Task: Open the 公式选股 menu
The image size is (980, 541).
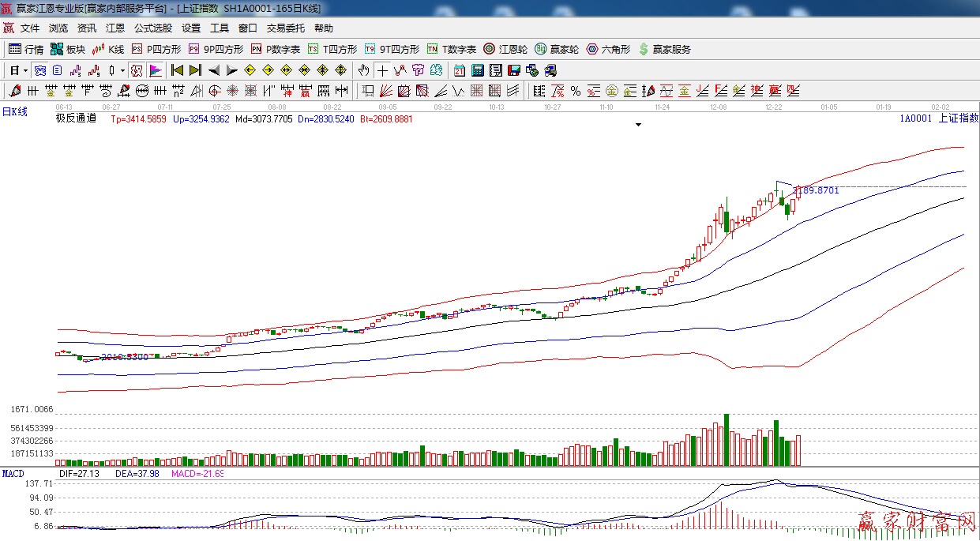Action: click(x=152, y=28)
